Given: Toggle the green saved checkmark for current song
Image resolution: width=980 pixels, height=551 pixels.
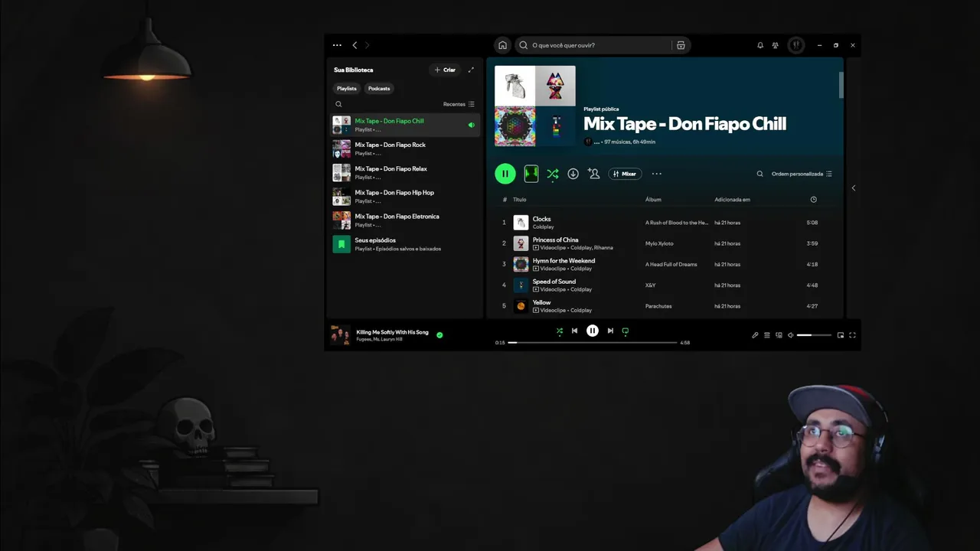Looking at the screenshot, I should pos(439,334).
